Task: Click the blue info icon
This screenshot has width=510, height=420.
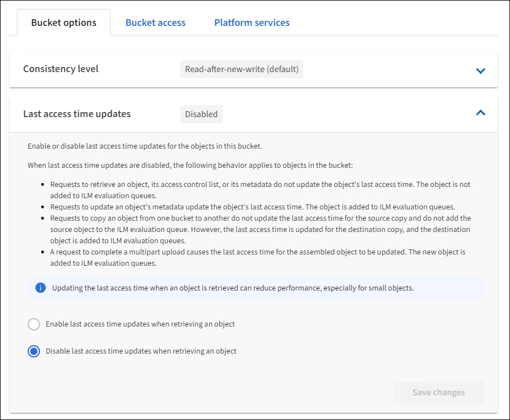Action: coord(40,288)
